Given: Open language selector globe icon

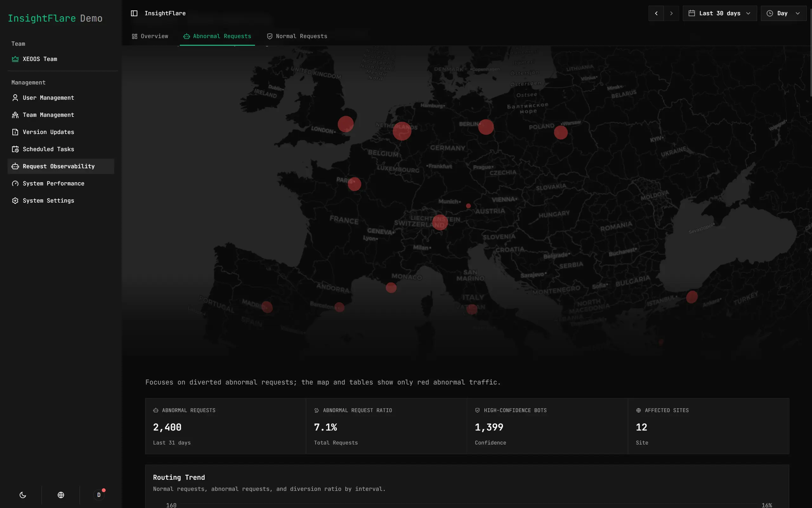Looking at the screenshot, I should pyautogui.click(x=61, y=495).
